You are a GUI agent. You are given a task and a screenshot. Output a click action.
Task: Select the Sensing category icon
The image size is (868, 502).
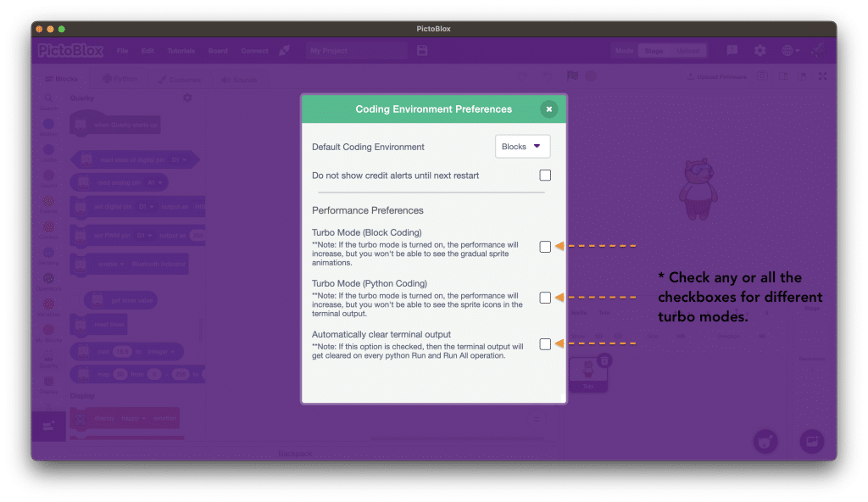(49, 257)
